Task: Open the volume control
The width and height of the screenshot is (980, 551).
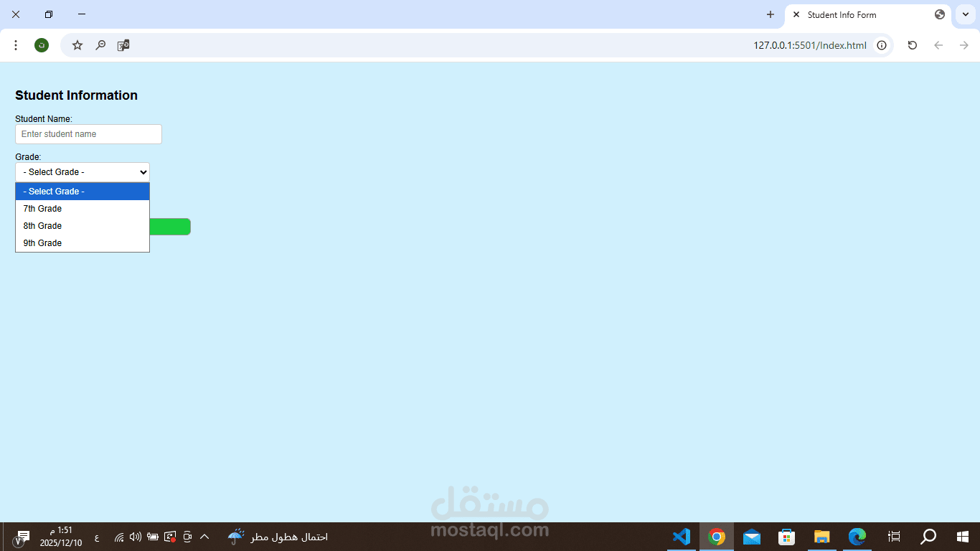Action: pos(136,537)
